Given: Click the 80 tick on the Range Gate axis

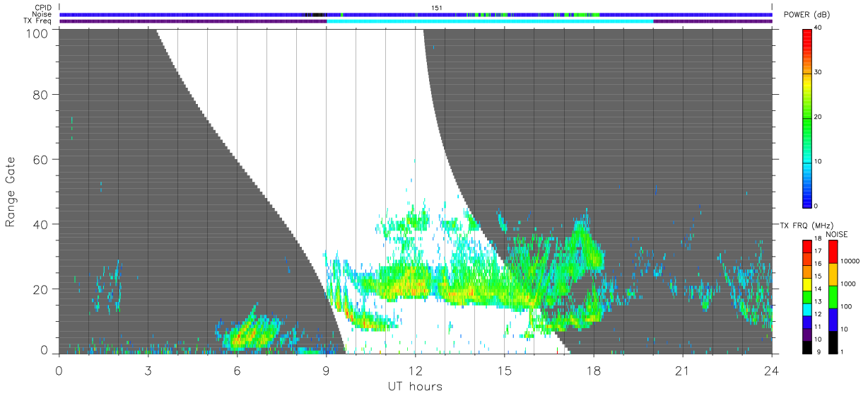Looking at the screenshot, I should [x=40, y=94].
